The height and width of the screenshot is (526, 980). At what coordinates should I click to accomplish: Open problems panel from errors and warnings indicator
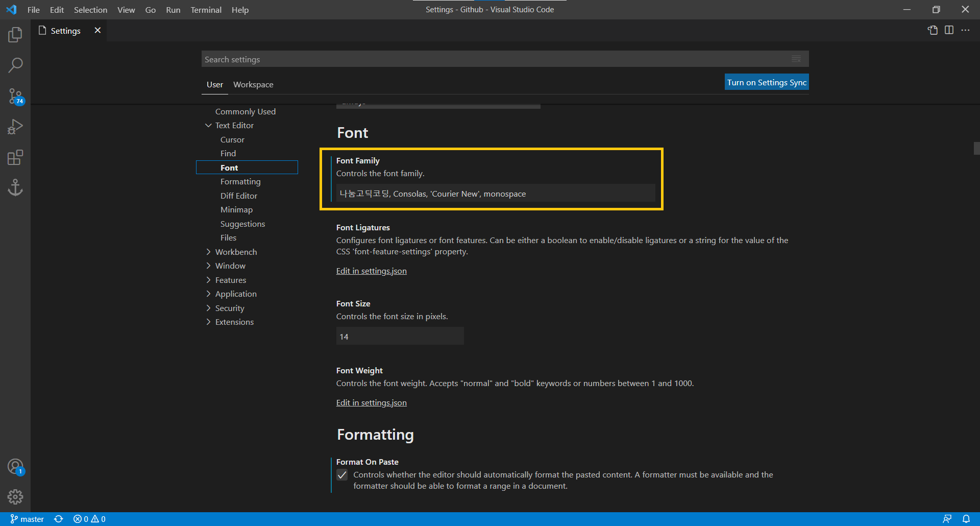(89, 519)
